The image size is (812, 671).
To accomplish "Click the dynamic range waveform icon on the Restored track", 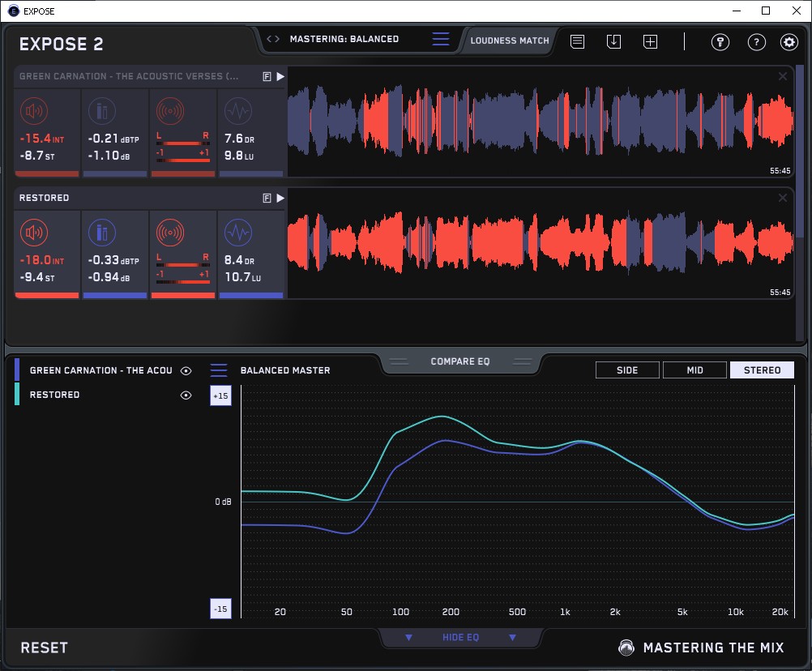I will click(237, 233).
